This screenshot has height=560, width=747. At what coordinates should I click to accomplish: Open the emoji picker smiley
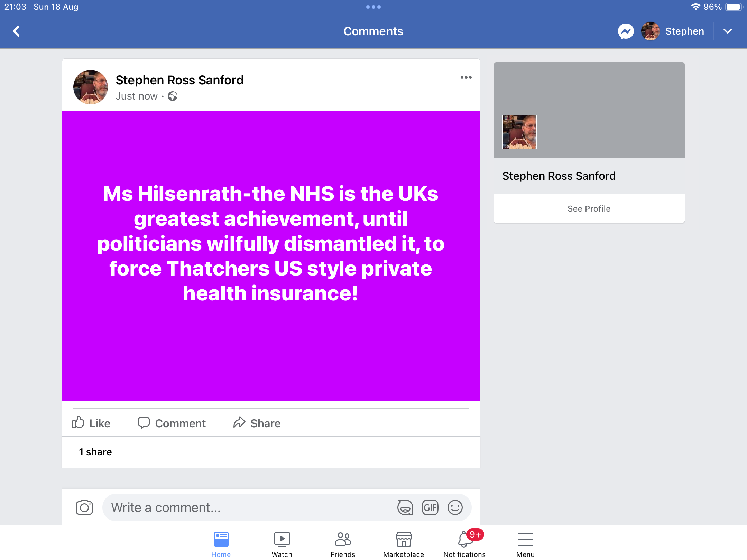(455, 507)
